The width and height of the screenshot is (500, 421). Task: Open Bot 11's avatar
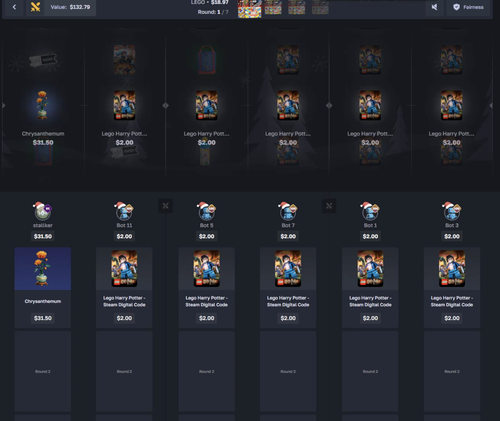[124, 211]
